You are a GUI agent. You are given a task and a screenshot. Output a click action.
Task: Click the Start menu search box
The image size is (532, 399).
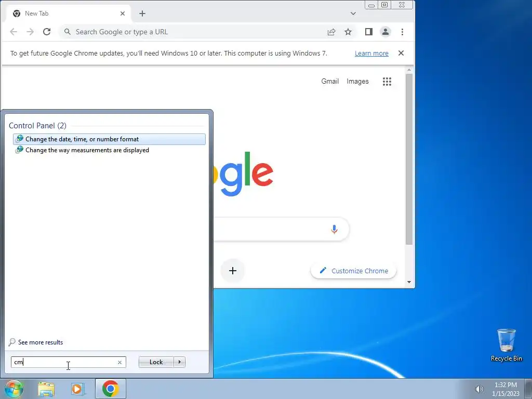[68, 362]
